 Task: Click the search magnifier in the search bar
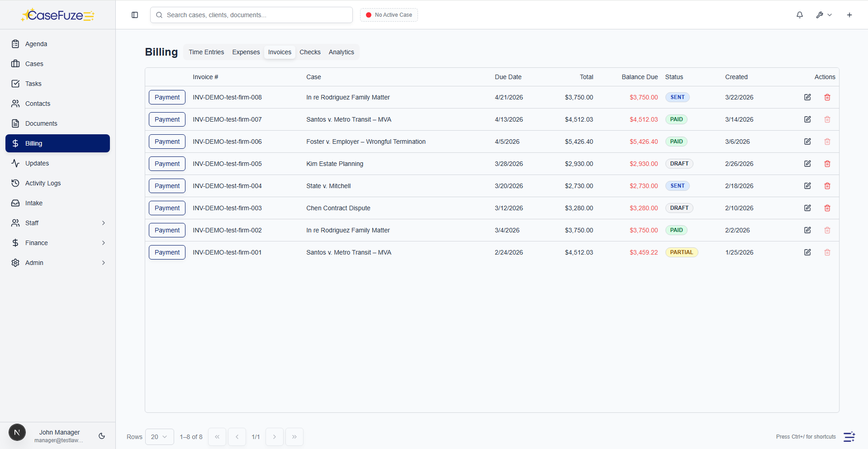[159, 15]
